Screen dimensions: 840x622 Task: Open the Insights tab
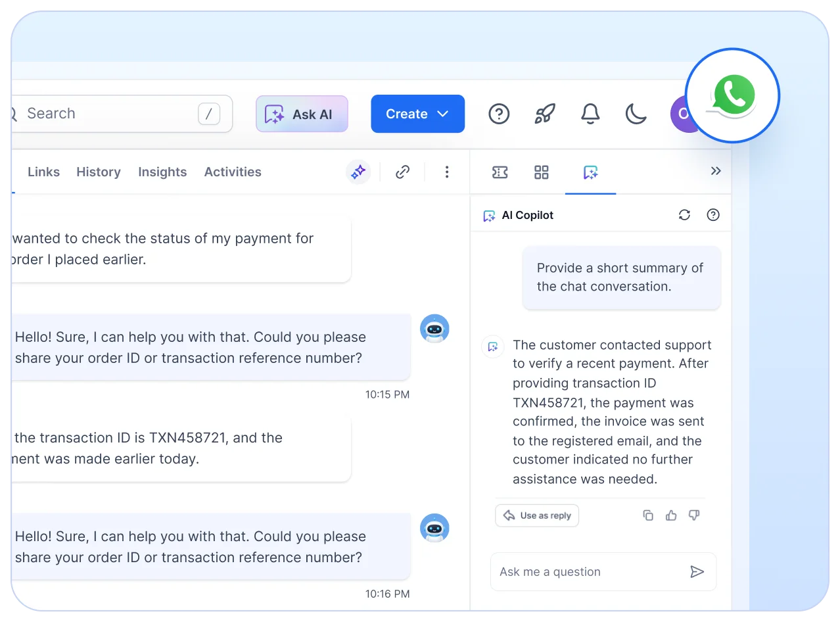tap(162, 172)
